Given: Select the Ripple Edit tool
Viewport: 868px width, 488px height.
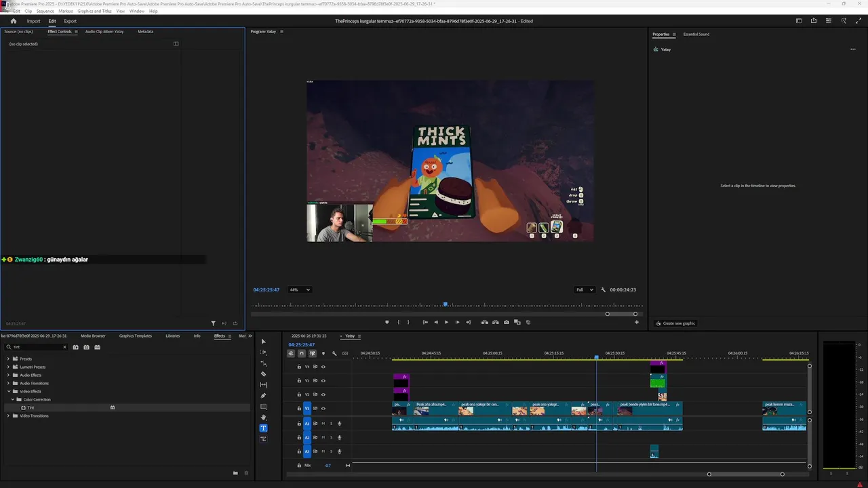Looking at the screenshot, I should [x=264, y=363].
